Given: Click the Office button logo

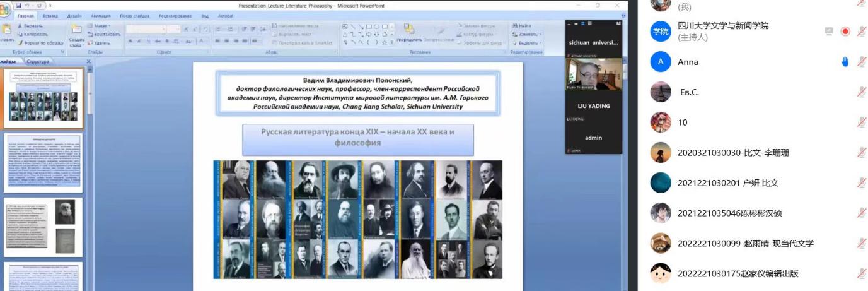Looking at the screenshot, I should [x=5, y=9].
